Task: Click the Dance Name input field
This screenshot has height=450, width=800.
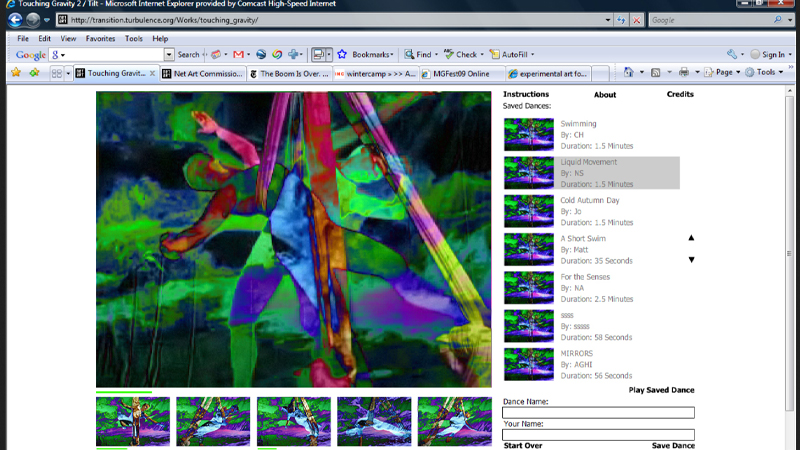Action: click(598, 412)
